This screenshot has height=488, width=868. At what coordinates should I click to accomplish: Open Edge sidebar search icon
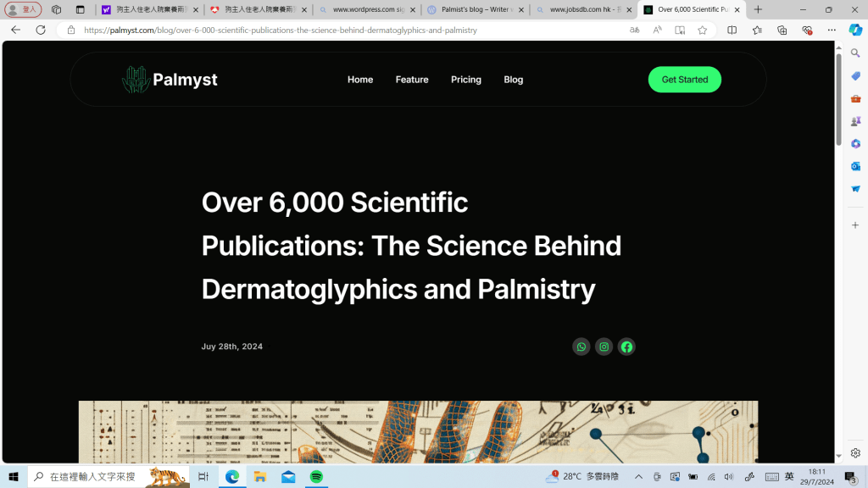pyautogui.click(x=855, y=53)
